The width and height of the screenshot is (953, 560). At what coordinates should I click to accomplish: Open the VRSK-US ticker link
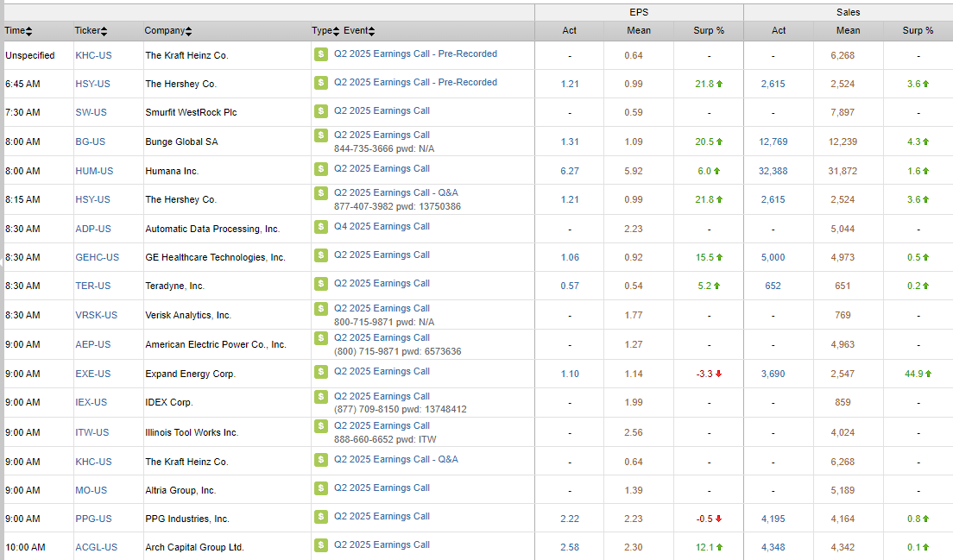[x=97, y=315]
